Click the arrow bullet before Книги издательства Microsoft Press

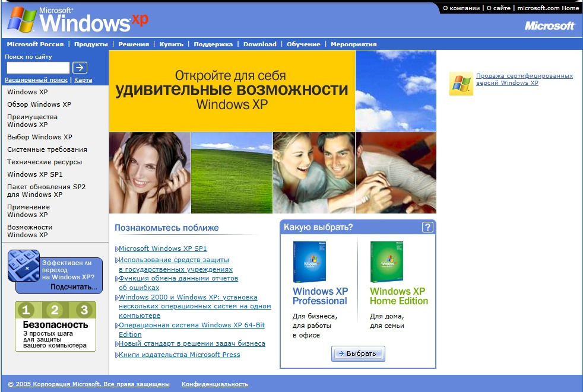[x=117, y=355]
